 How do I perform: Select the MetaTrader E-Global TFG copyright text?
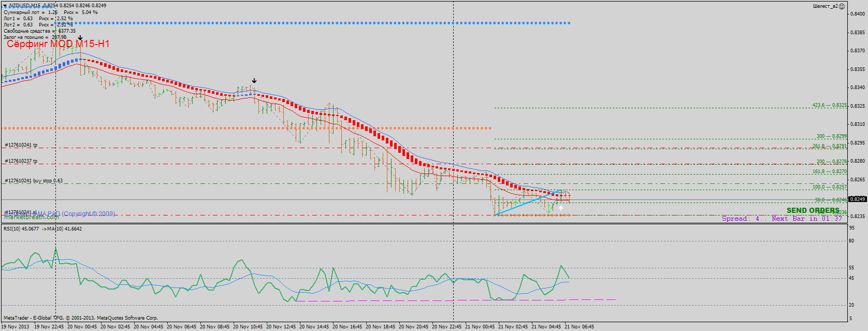click(81, 318)
